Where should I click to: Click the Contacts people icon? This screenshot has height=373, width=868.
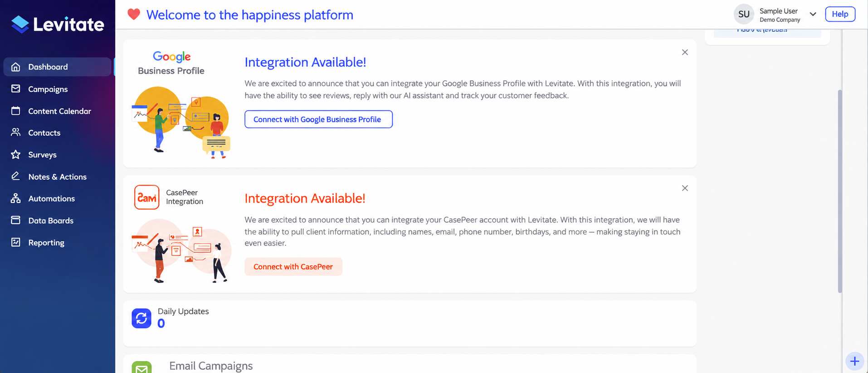pyautogui.click(x=16, y=133)
